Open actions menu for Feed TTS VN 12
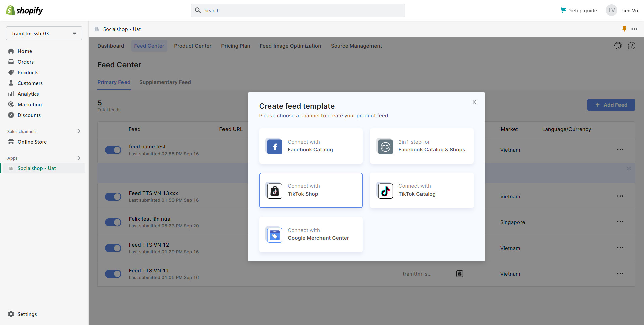Screen dimensions: 644x325 tap(620, 248)
